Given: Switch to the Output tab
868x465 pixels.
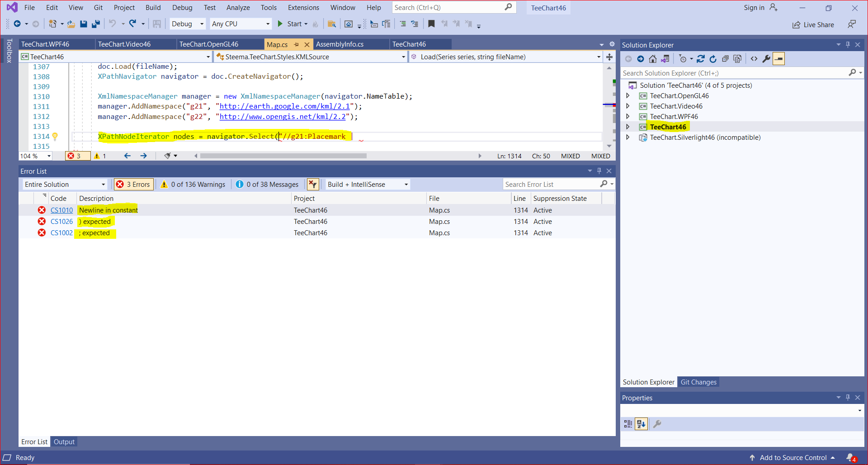Looking at the screenshot, I should [x=64, y=442].
